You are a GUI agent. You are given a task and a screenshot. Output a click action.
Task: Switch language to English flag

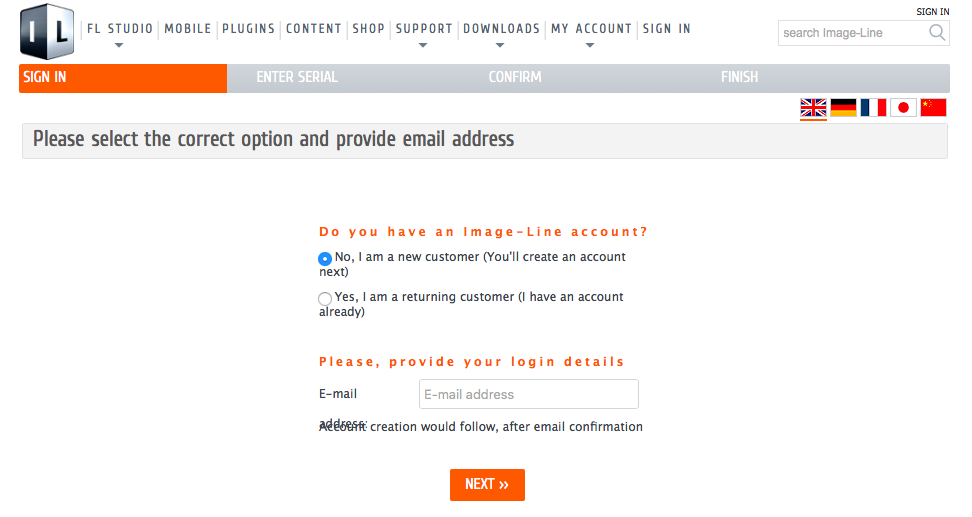point(813,108)
